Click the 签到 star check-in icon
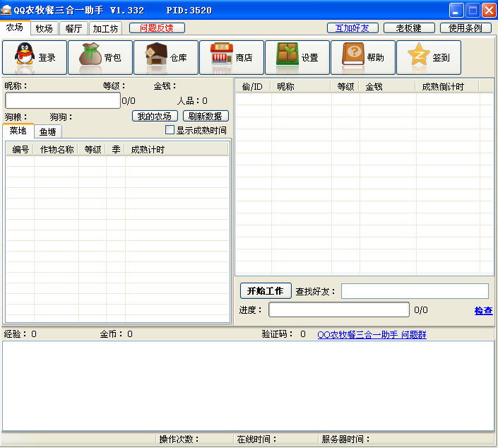Image resolution: width=498 pixels, height=448 pixels. tap(419, 57)
